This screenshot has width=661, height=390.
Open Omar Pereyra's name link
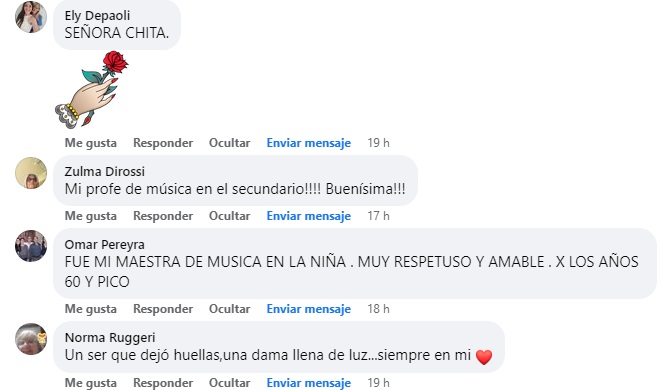(x=105, y=245)
